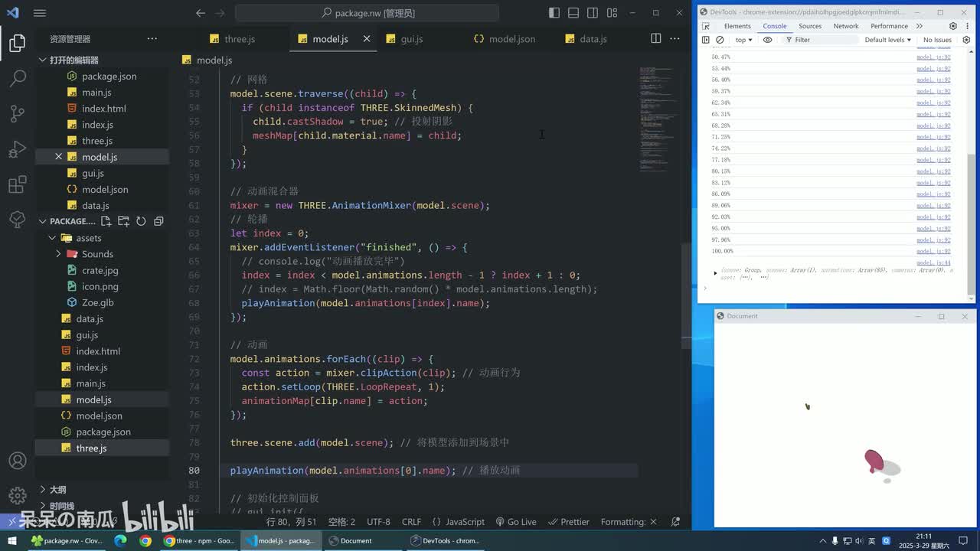The width and height of the screenshot is (980, 551).
Task: Open DevTools settings gear
Action: [x=953, y=26]
